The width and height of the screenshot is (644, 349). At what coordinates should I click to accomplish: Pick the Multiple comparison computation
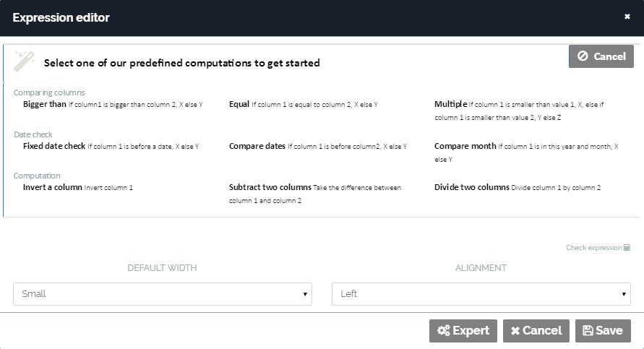(x=450, y=104)
